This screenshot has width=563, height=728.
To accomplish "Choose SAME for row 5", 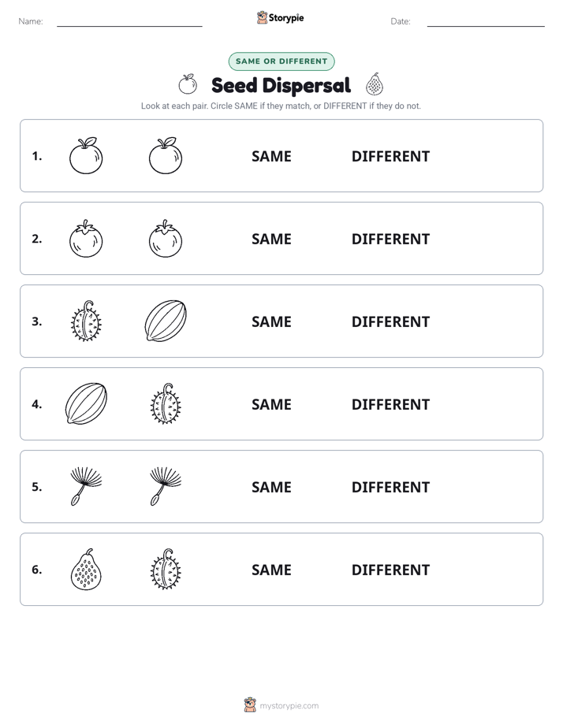I will pyautogui.click(x=271, y=487).
